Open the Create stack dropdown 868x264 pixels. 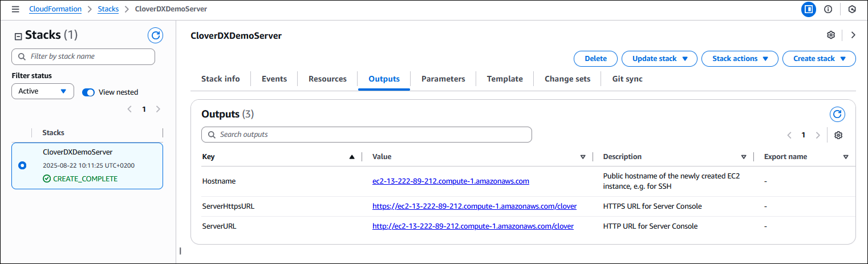819,58
